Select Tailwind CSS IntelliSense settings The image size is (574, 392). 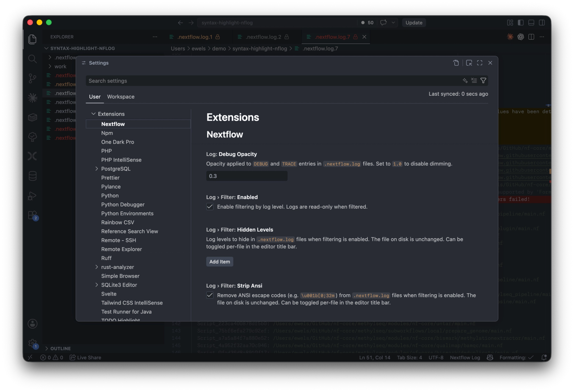click(x=132, y=303)
